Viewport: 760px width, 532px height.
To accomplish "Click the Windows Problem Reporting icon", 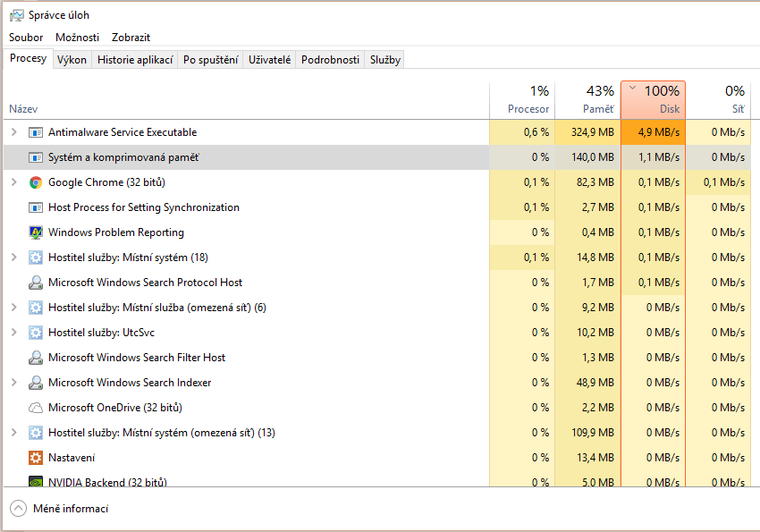I will [x=36, y=232].
